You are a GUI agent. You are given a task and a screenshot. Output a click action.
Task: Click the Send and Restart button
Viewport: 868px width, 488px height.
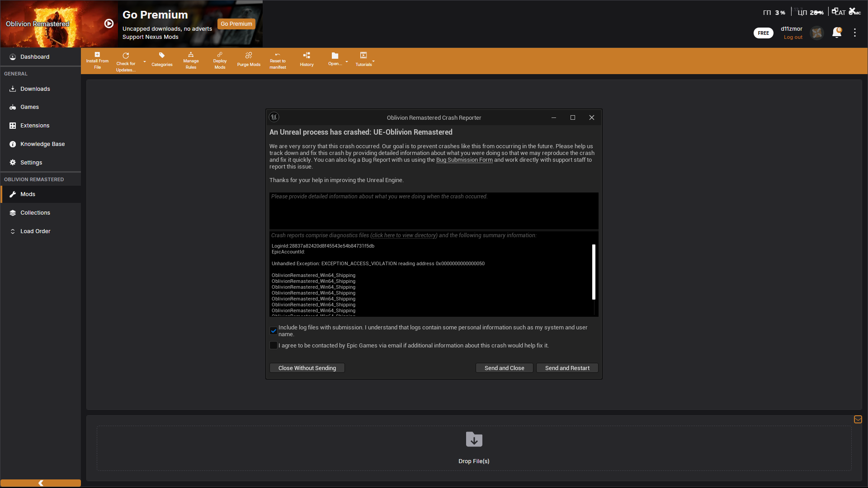[567, 368]
